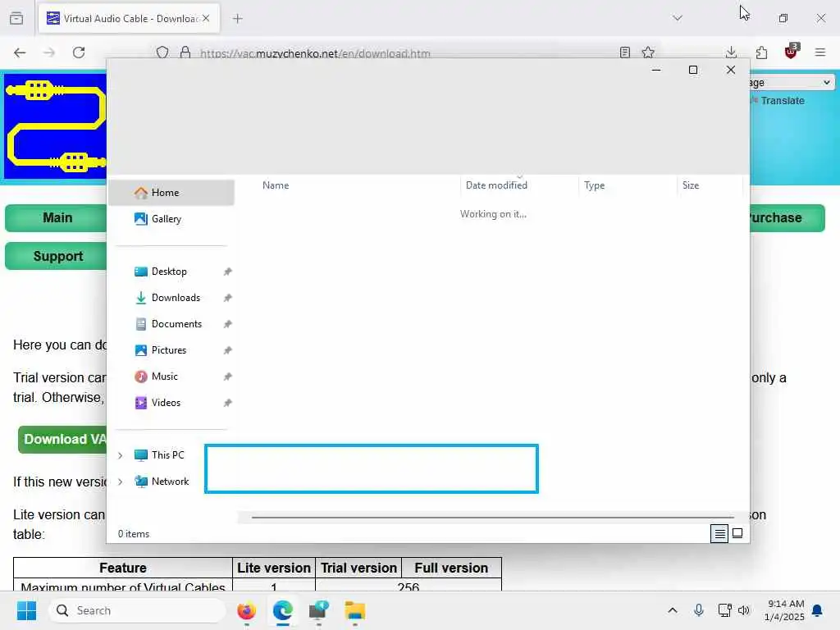The width and height of the screenshot is (840, 630).
Task: Click the tracking protection shield icon
Action: pos(162,52)
